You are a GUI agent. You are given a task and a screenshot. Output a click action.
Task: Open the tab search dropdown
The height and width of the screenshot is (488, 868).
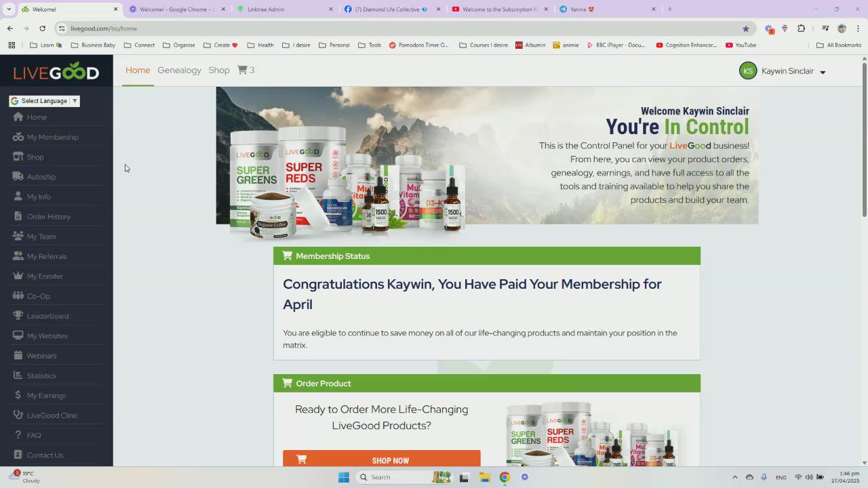click(9, 9)
